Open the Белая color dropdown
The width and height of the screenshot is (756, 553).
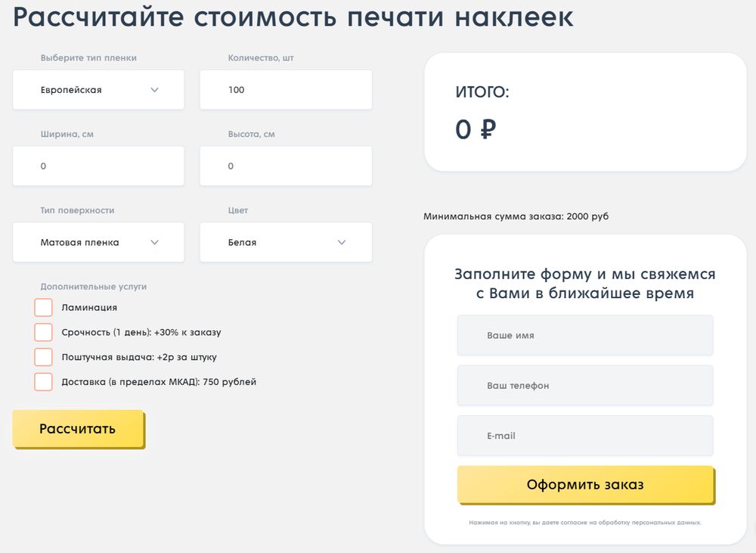coord(285,243)
